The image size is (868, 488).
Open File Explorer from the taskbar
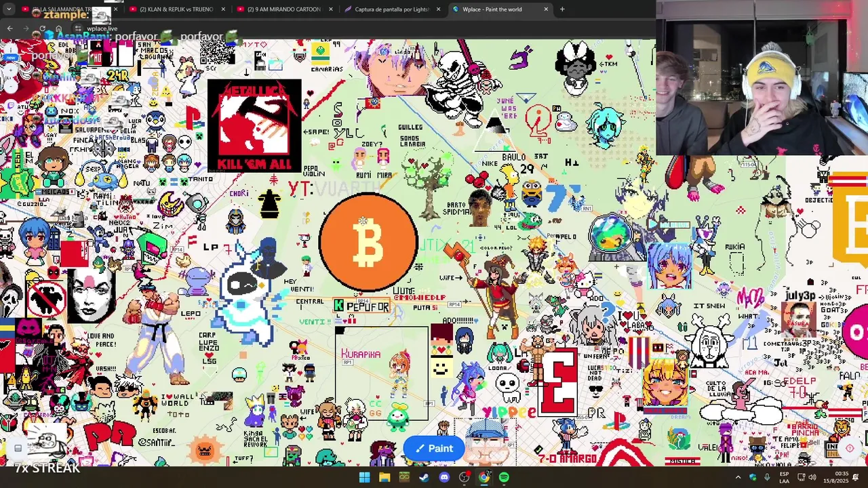pos(384,477)
